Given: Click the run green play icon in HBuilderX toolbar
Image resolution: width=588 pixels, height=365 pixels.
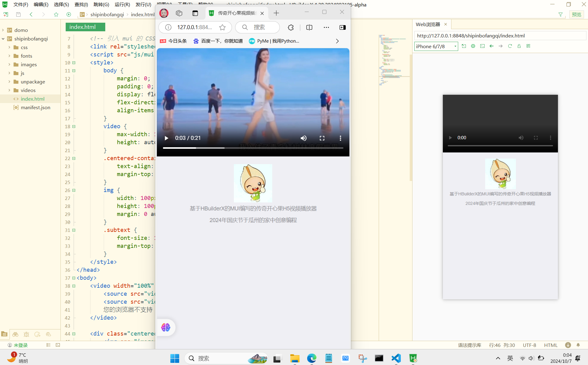Looking at the screenshot, I should point(69,14).
